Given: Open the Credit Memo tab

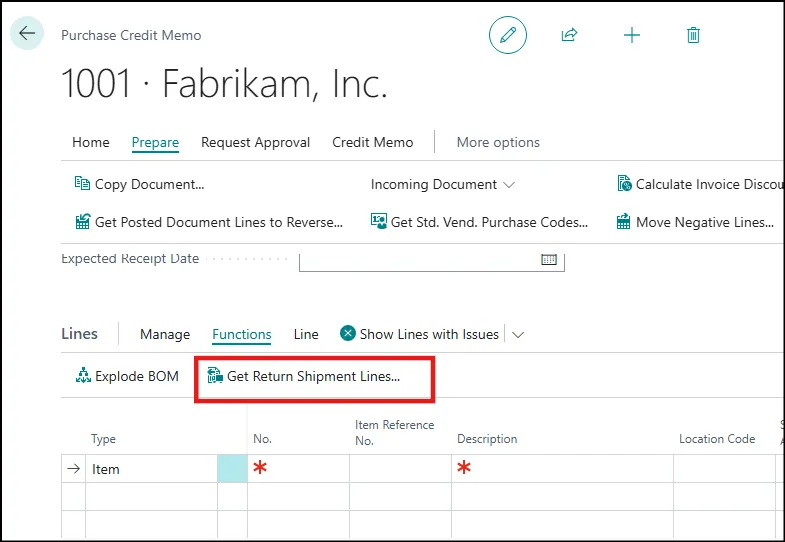Looking at the screenshot, I should pos(372,142).
